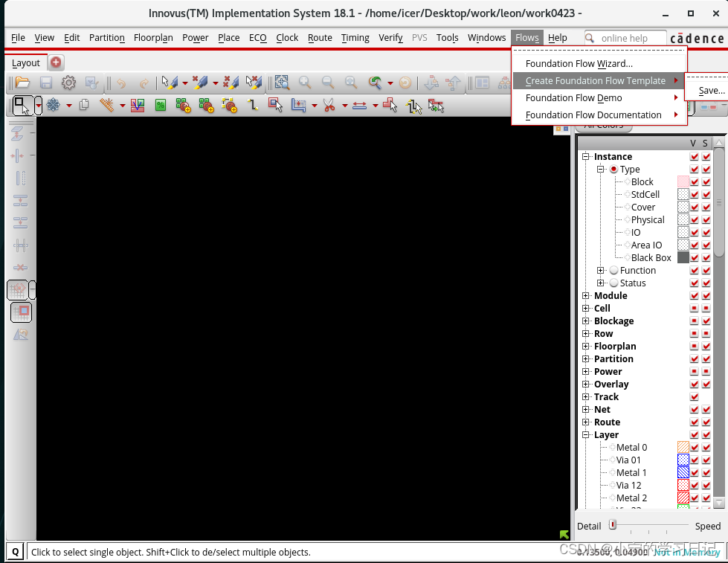Screen dimensions: 728x563
Task: Expand the Module tree item
Action: coord(585,295)
